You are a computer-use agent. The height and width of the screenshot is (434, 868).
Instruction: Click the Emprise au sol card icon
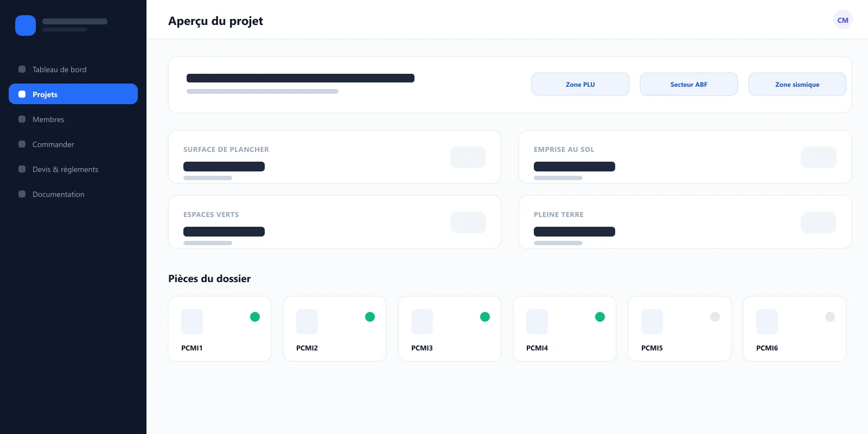(x=819, y=157)
